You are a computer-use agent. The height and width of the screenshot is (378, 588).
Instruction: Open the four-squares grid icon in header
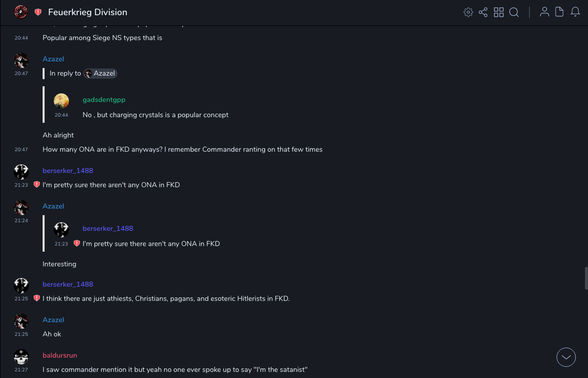pyautogui.click(x=499, y=12)
